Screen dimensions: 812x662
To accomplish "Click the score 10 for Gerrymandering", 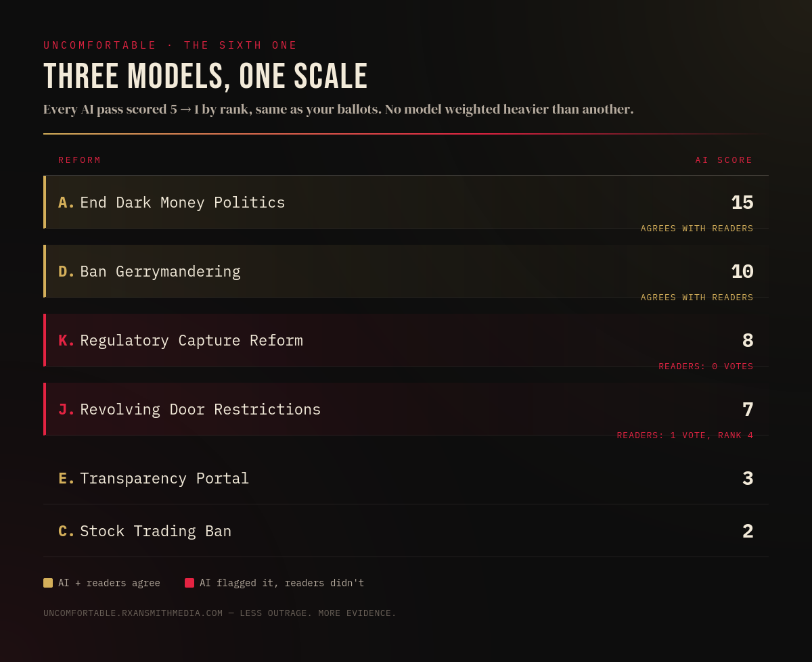I will (x=742, y=272).
